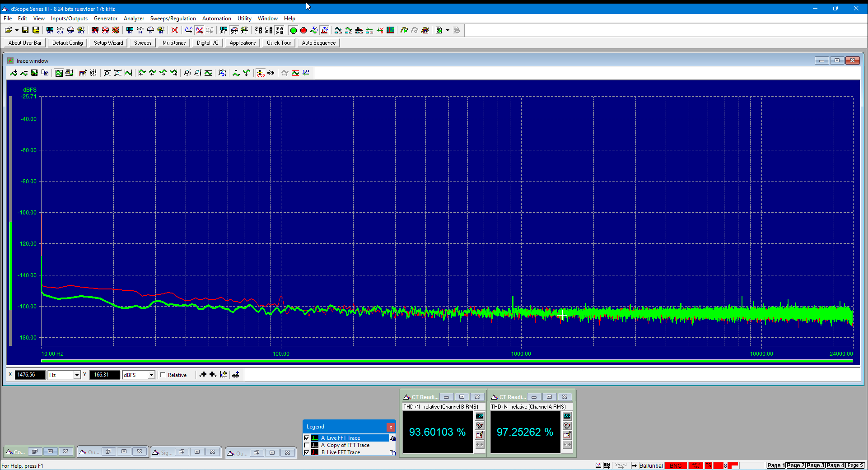This screenshot has height=470, width=868.
Task: Click the Quick Tour button
Action: click(279, 43)
